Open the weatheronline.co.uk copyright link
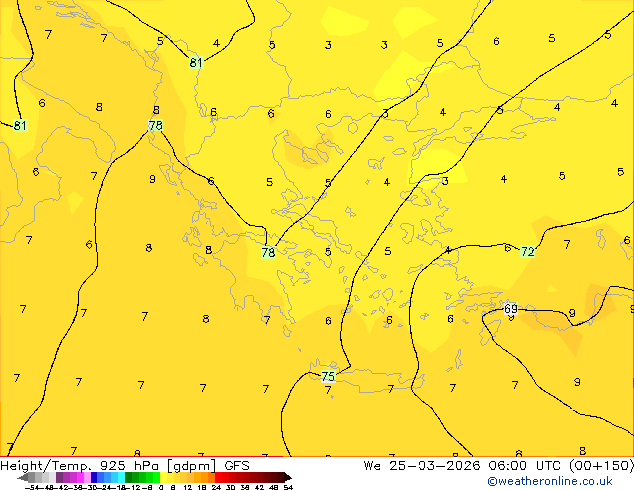The width and height of the screenshot is (634, 490). coord(550,482)
